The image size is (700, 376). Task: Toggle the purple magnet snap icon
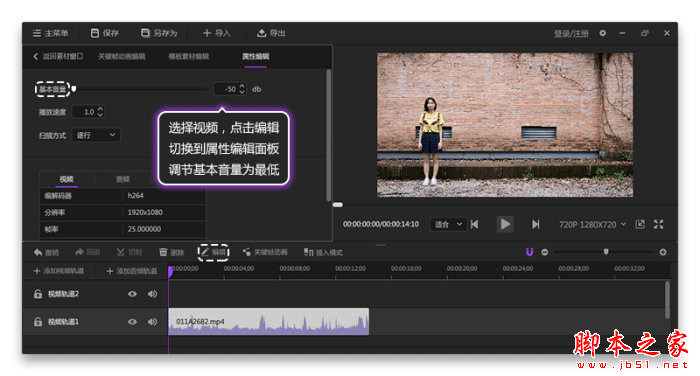[x=529, y=252]
